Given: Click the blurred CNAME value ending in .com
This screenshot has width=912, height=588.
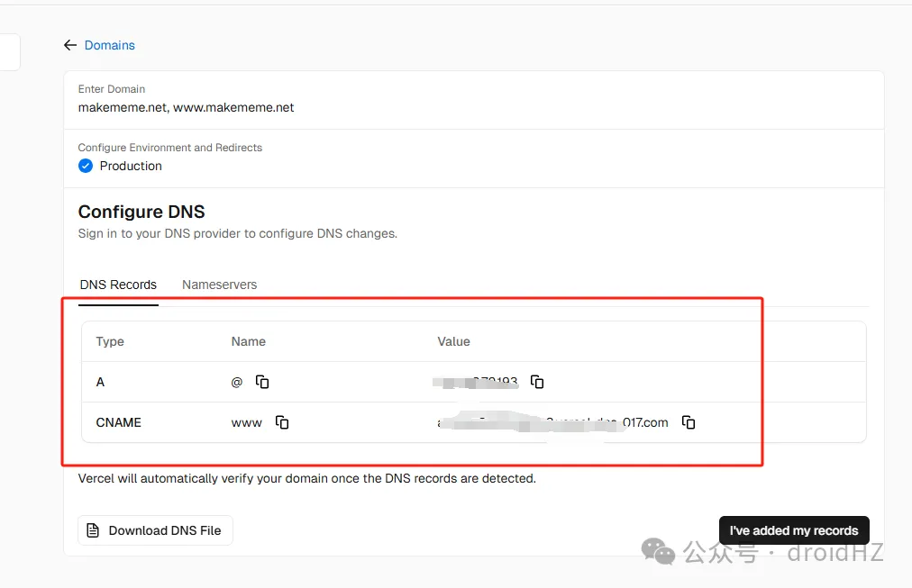Looking at the screenshot, I should (552, 422).
